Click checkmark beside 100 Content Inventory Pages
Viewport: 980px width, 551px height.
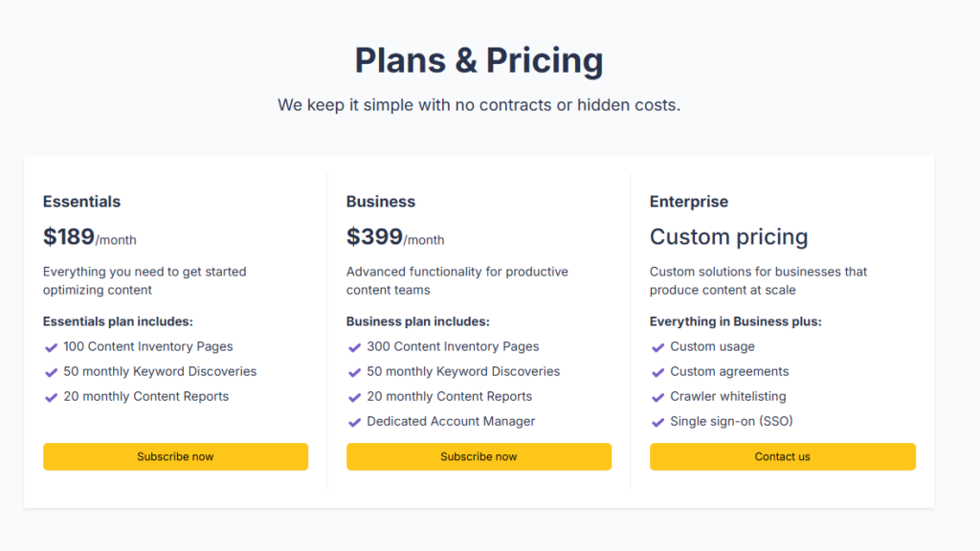tap(52, 347)
